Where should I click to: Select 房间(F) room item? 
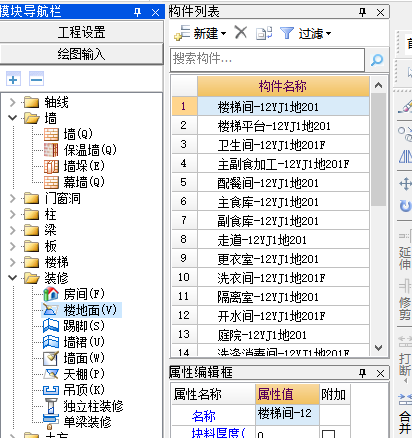pos(74,294)
